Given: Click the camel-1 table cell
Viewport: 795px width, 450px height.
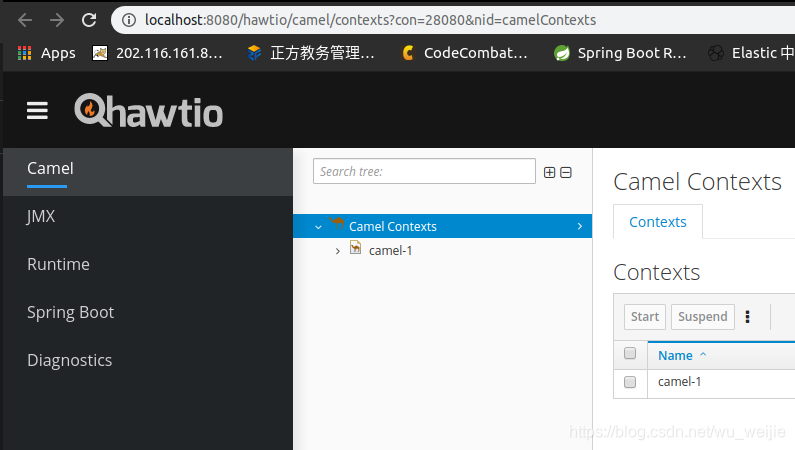Looking at the screenshot, I should [x=679, y=382].
